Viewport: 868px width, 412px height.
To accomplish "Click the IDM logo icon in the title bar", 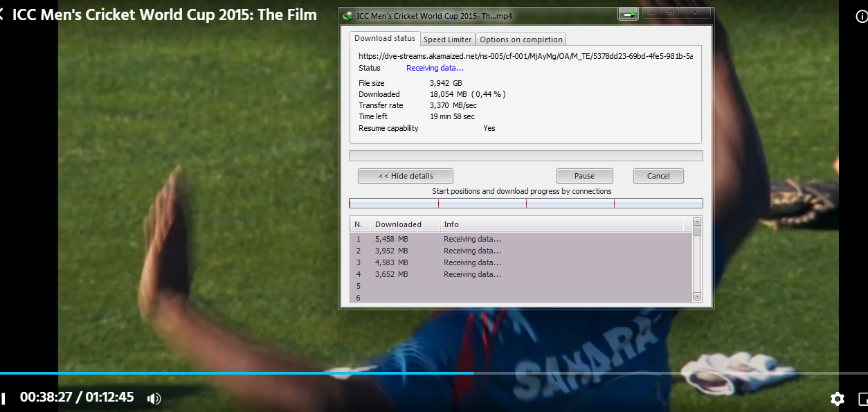I will pyautogui.click(x=348, y=15).
